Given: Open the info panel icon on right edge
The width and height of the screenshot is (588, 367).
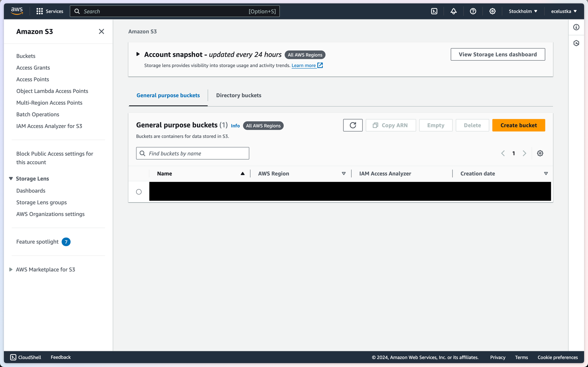Looking at the screenshot, I should tap(576, 27).
